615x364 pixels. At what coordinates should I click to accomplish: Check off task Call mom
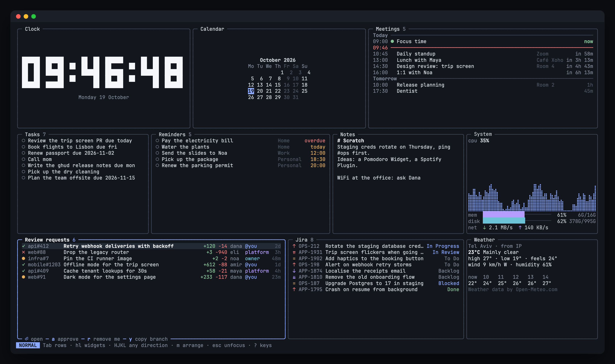pyautogui.click(x=23, y=159)
